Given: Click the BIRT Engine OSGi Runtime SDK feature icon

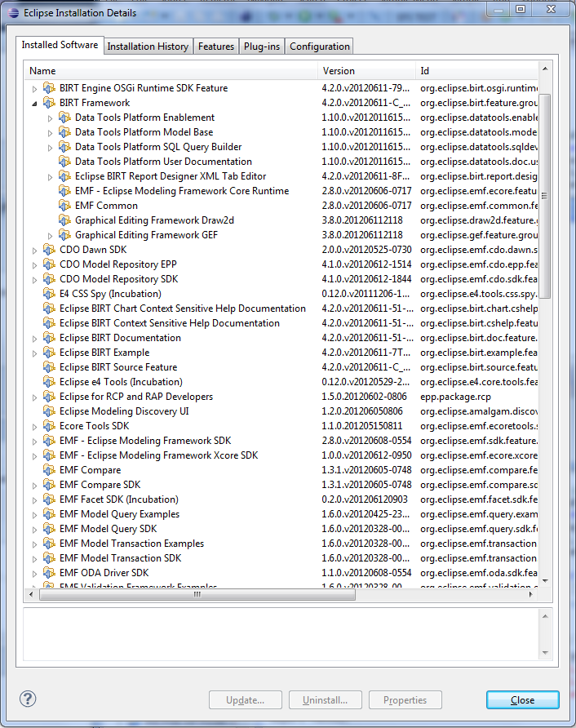Looking at the screenshot, I should coord(49,88).
